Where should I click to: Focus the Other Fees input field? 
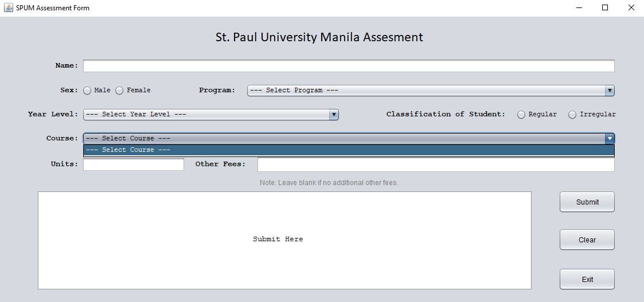[436, 164]
